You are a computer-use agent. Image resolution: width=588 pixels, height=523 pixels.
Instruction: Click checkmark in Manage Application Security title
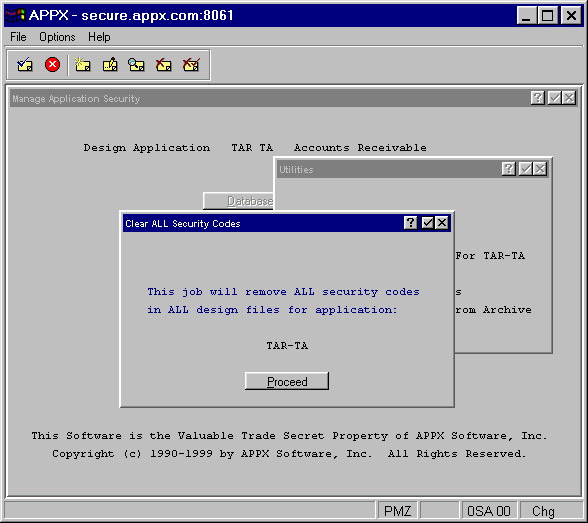point(555,98)
